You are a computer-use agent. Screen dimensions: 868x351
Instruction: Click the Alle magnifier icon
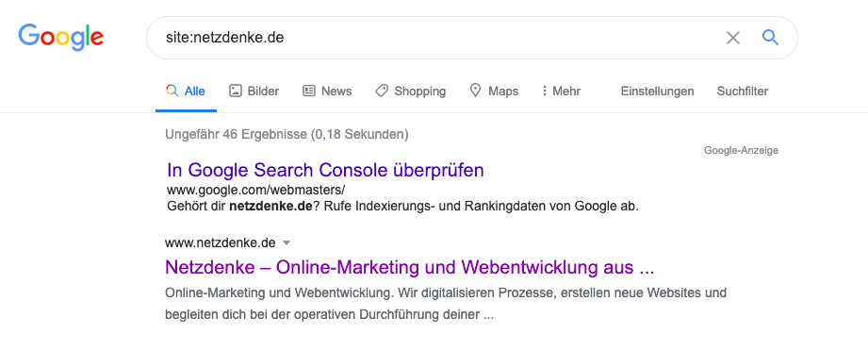[x=172, y=91]
